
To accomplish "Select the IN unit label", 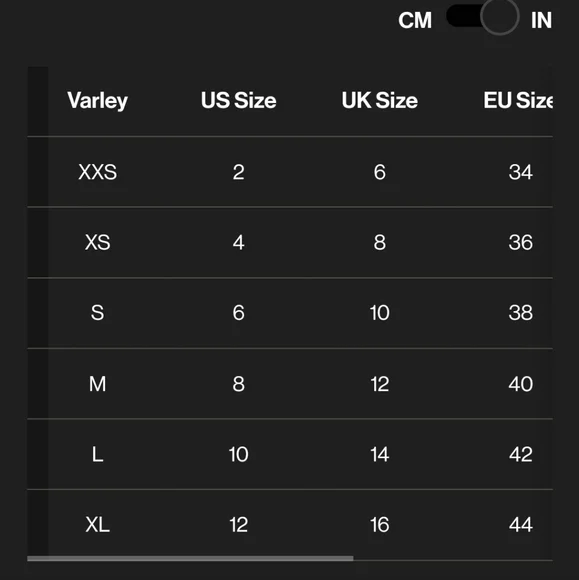I will pos(541,20).
